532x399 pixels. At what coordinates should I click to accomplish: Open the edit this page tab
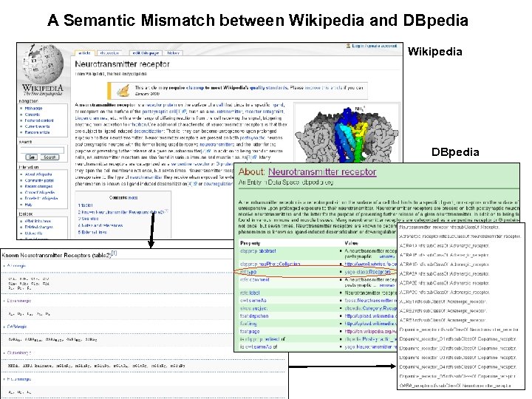tap(146, 53)
